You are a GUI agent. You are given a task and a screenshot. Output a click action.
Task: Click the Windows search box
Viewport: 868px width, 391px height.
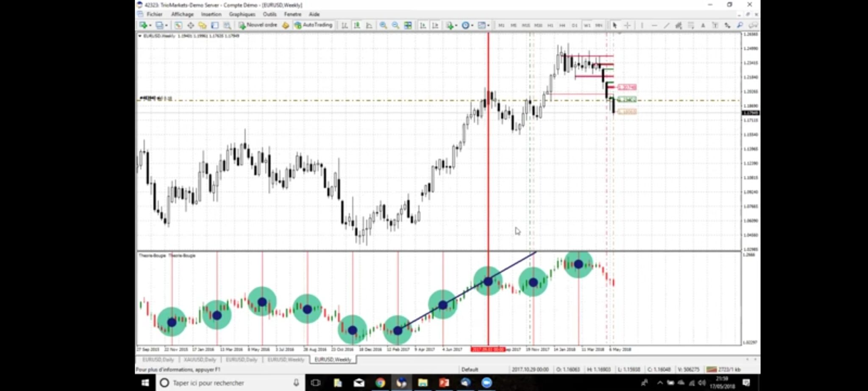tap(230, 383)
